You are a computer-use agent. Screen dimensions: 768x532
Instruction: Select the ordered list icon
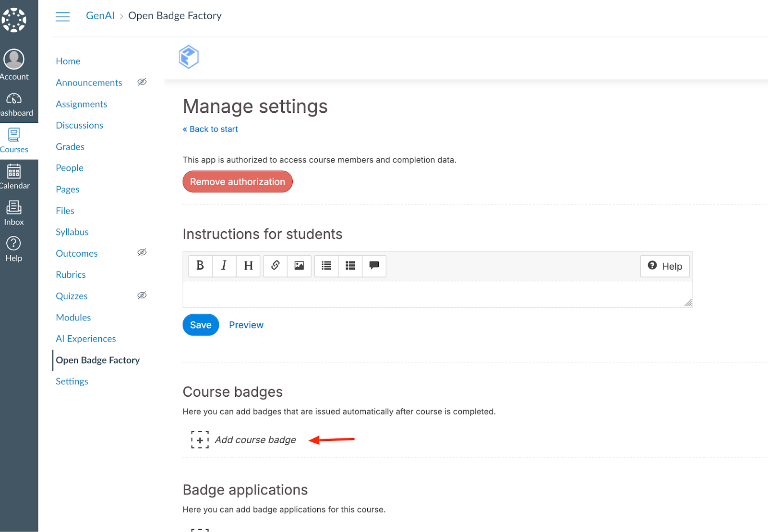coord(350,266)
